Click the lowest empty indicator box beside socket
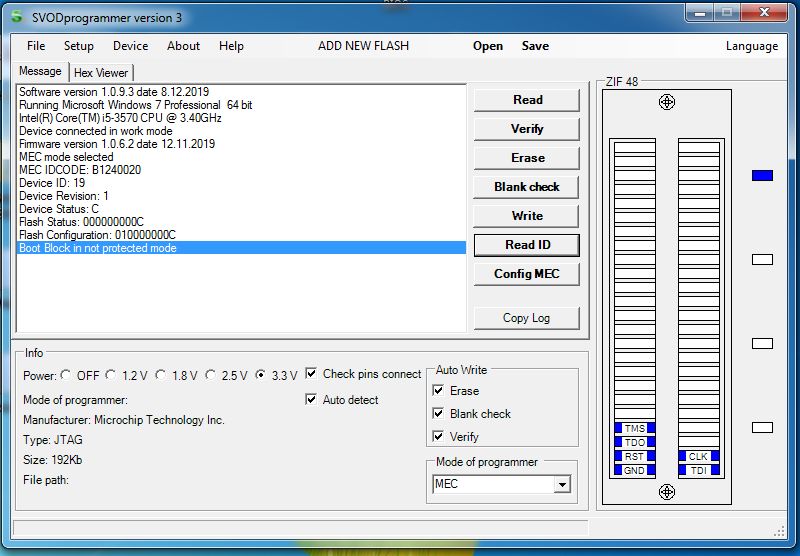Screen dimensions: 800x556 coord(762,427)
